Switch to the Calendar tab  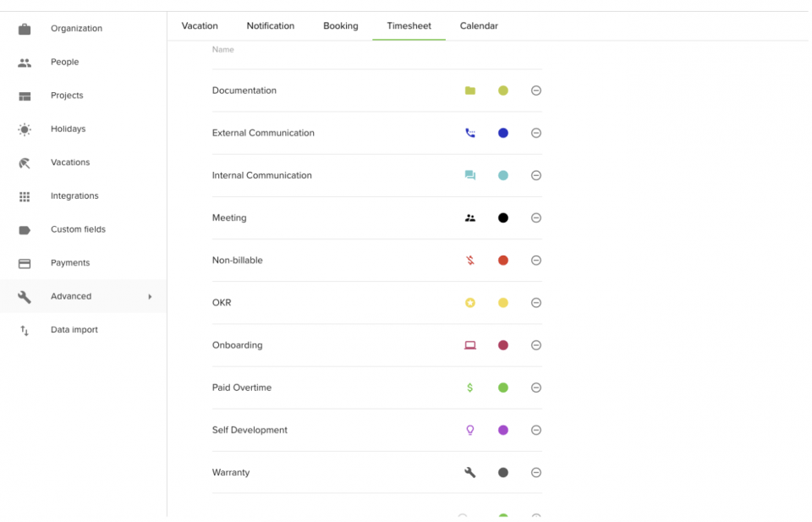point(479,26)
